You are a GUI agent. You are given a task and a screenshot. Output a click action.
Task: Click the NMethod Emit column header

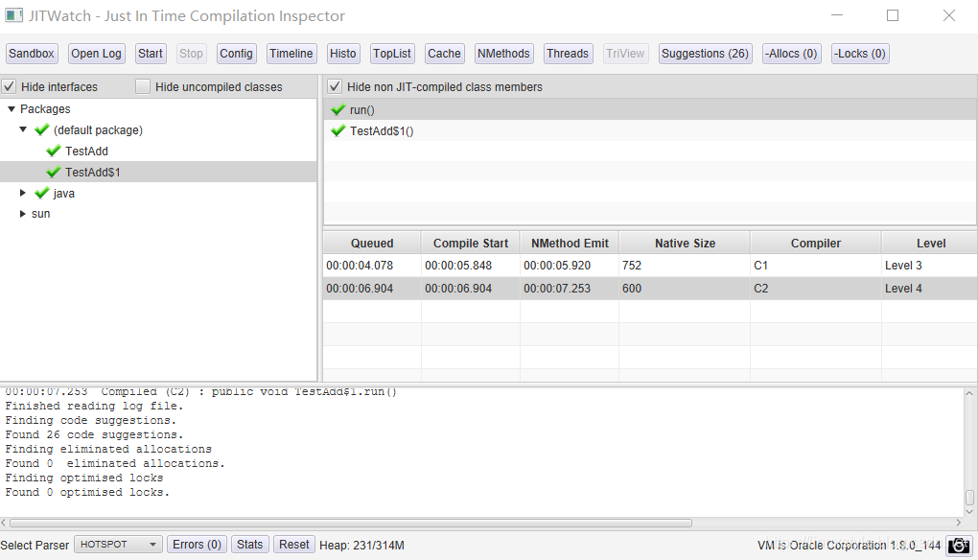pos(570,244)
